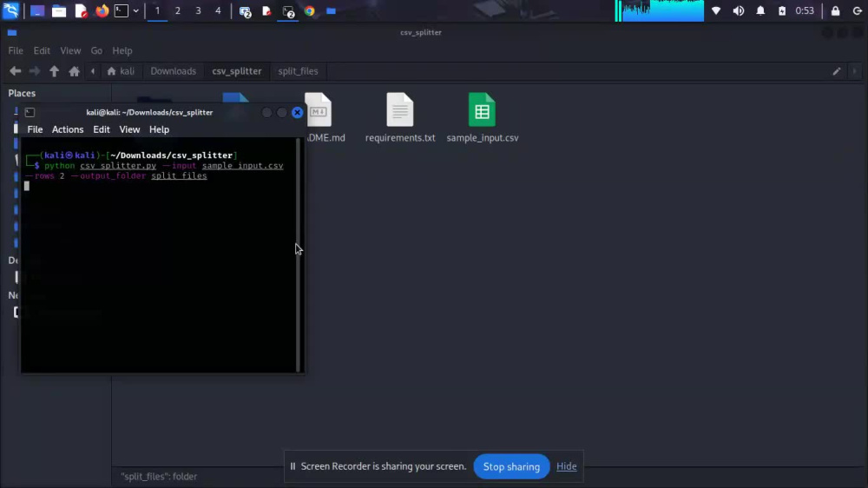
Task: Click the logout session icon
Action: (857, 10)
